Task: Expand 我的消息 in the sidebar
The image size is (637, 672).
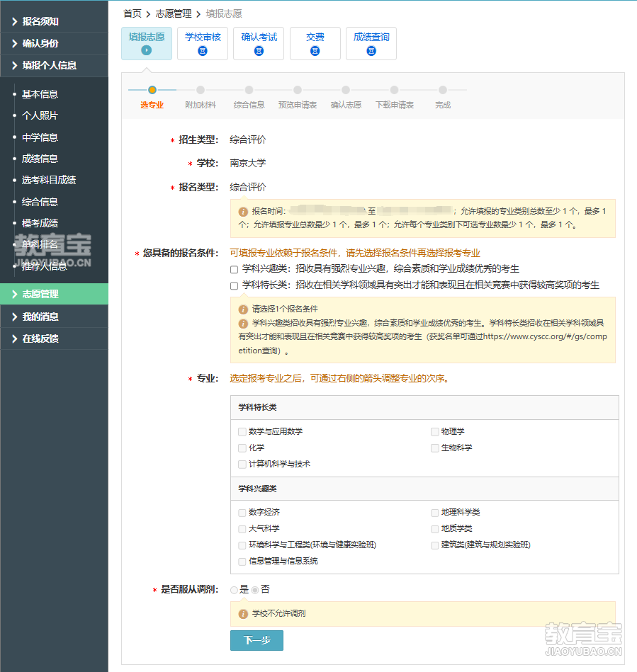Action: coord(54,317)
